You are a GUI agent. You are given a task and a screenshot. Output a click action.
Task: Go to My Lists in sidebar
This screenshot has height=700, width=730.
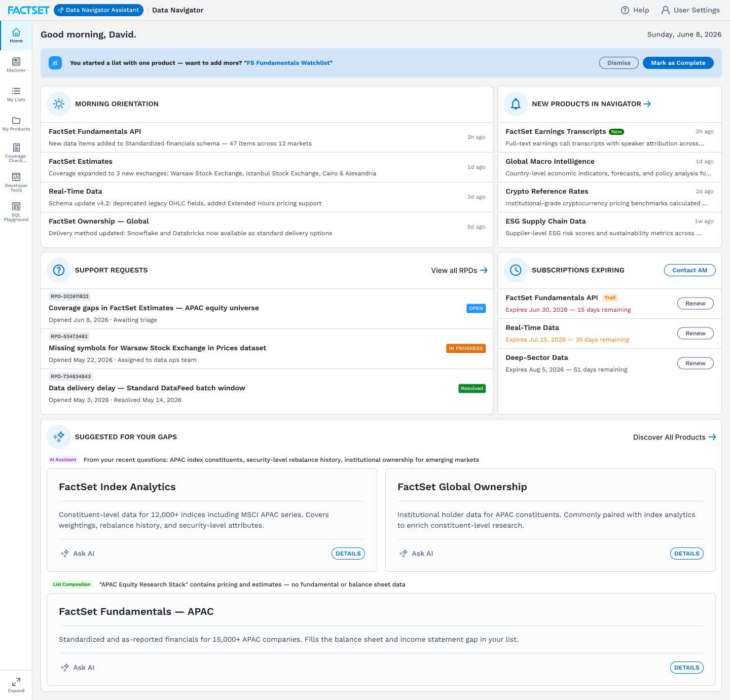pyautogui.click(x=16, y=94)
